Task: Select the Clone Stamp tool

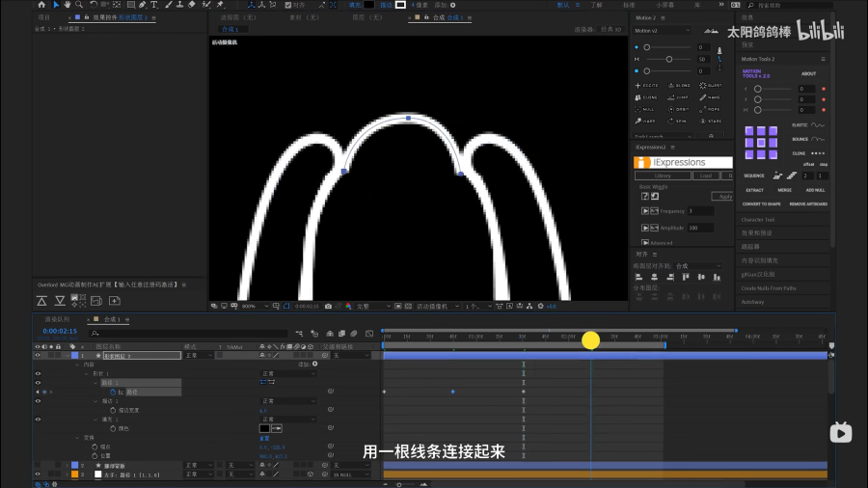Action: click(179, 5)
